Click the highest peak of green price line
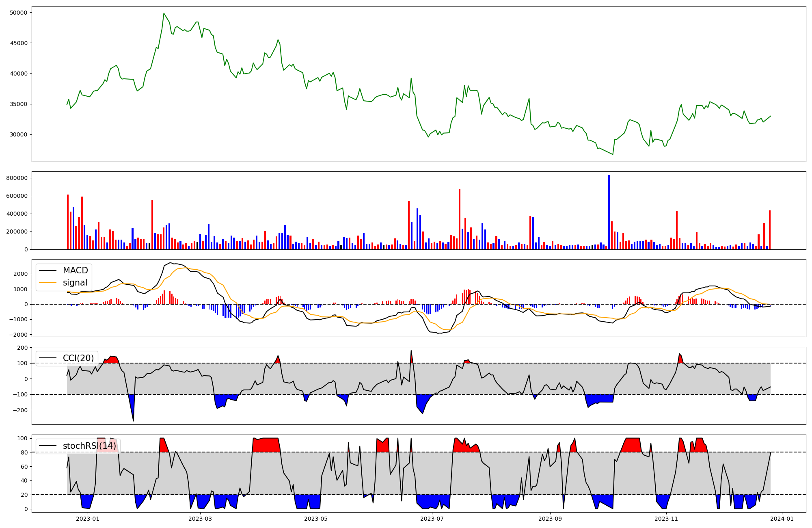This screenshot has height=528, width=812. pyautogui.click(x=164, y=13)
